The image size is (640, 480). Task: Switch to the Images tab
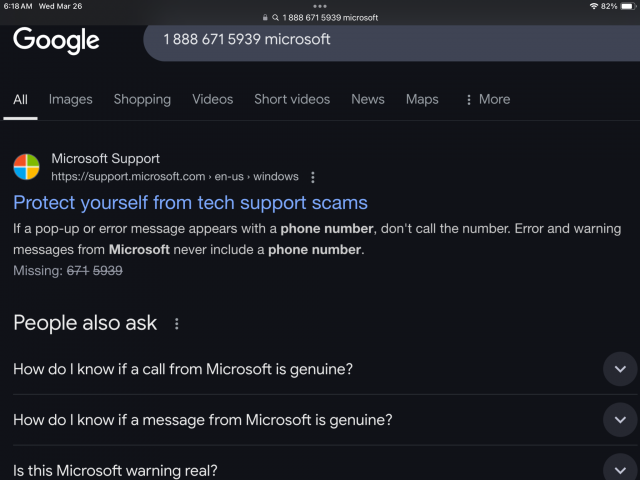(71, 99)
